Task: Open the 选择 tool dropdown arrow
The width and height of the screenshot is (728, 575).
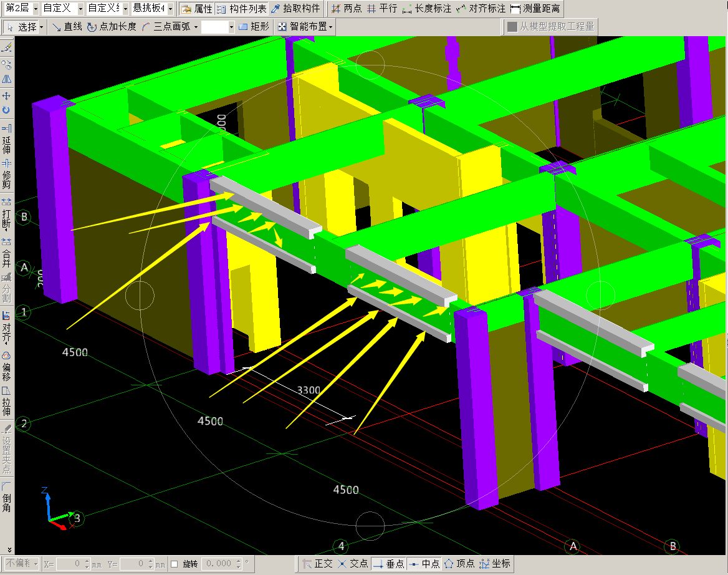Action: 42,27
